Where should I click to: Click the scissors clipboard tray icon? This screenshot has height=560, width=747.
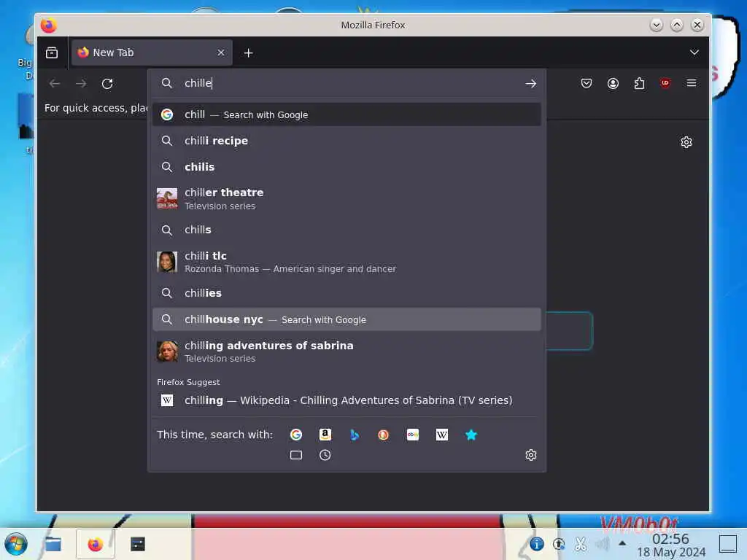click(580, 544)
